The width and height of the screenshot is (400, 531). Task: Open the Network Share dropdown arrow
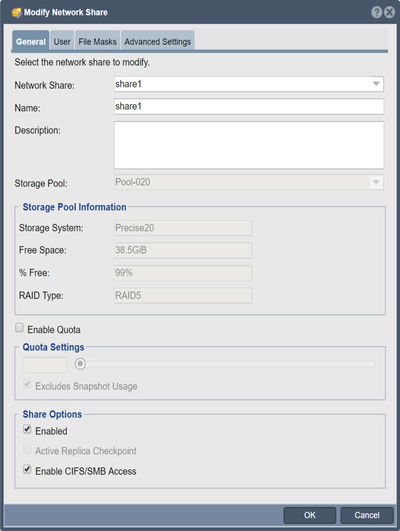(x=376, y=84)
